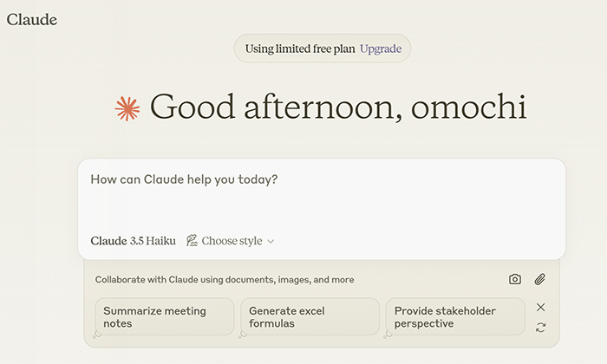This screenshot has width=607, height=364.
Task: Click small icon under Generate excel formulas card
Action: [243, 335]
